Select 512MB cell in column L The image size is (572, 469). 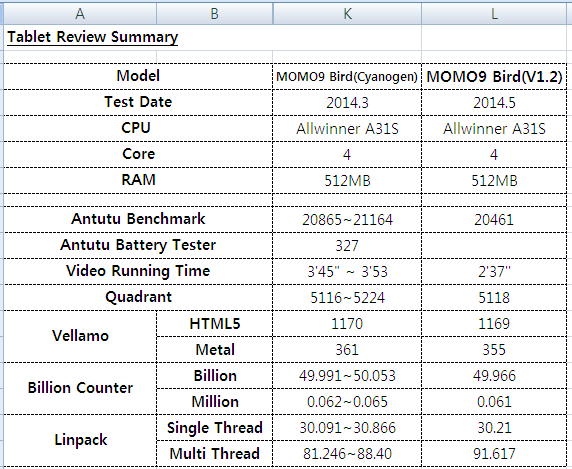(494, 181)
